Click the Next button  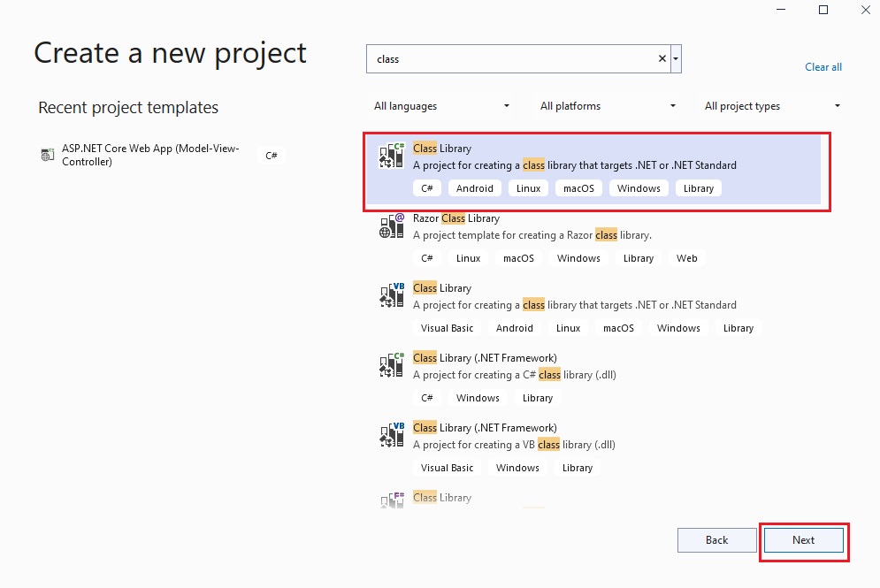click(804, 540)
